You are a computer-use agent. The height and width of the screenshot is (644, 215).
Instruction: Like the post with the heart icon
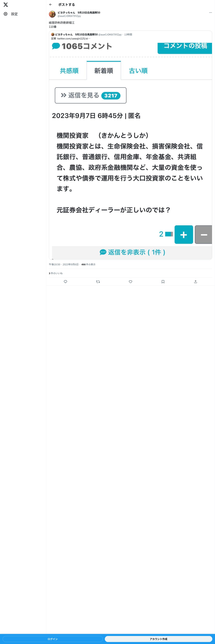tap(130, 282)
